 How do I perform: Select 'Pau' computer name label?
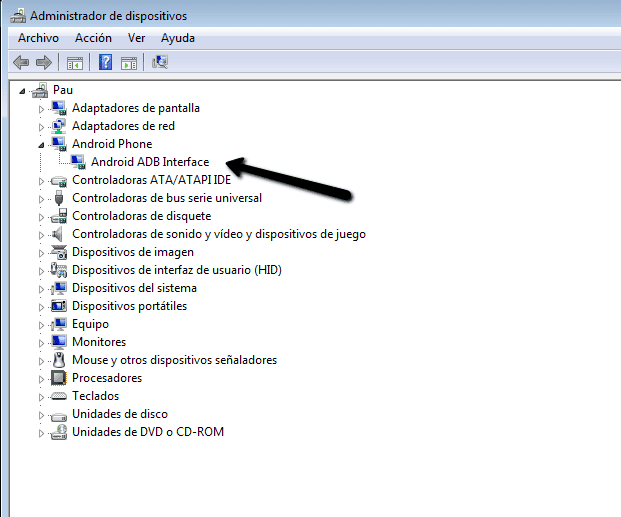pyautogui.click(x=63, y=90)
